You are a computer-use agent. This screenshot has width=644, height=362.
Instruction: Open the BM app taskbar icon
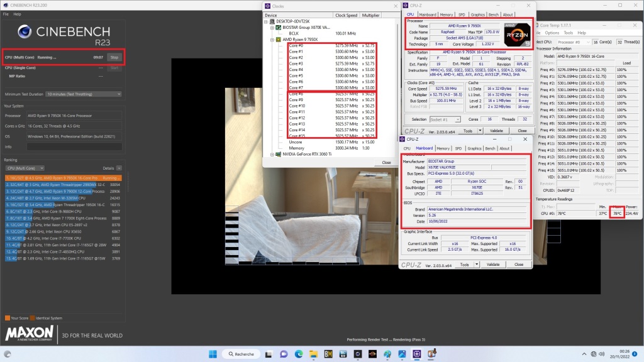328,354
